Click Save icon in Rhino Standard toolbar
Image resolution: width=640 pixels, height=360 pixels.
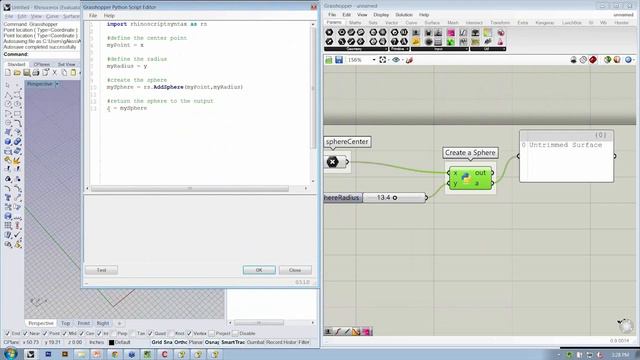[x=27, y=73]
